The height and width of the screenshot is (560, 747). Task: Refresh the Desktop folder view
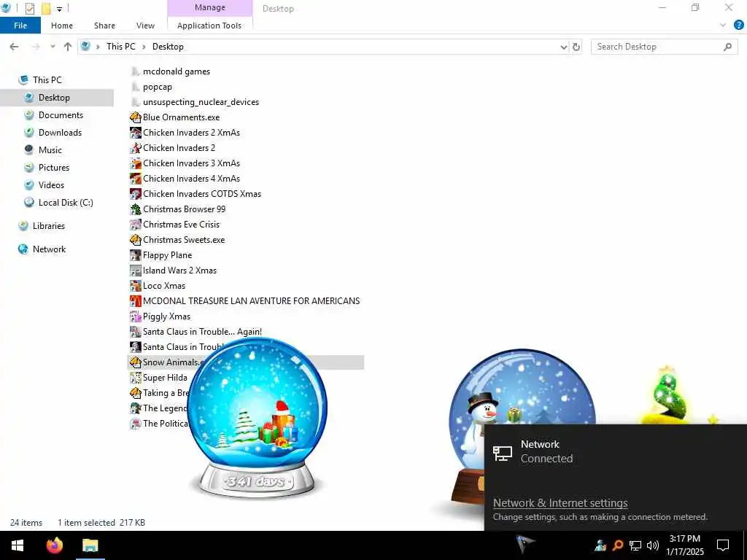576,47
